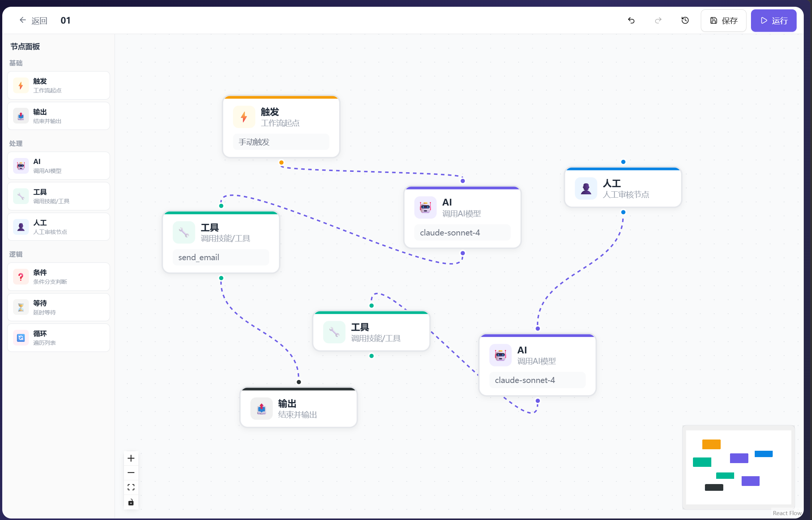Click the send_email field in the tool node
The width and height of the screenshot is (812, 520).
221,258
